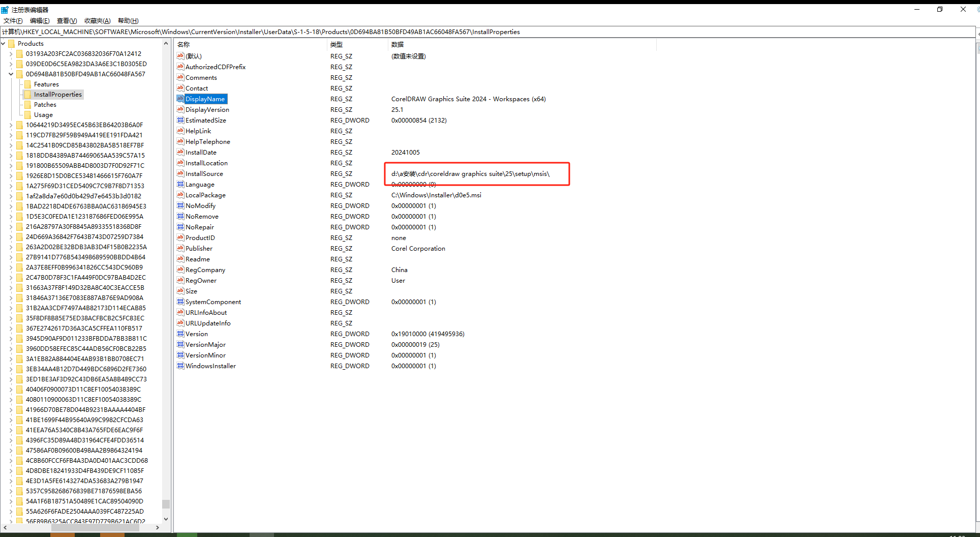Open the 编辑(E) menu
This screenshot has width=980, height=537.
pyautogui.click(x=40, y=21)
